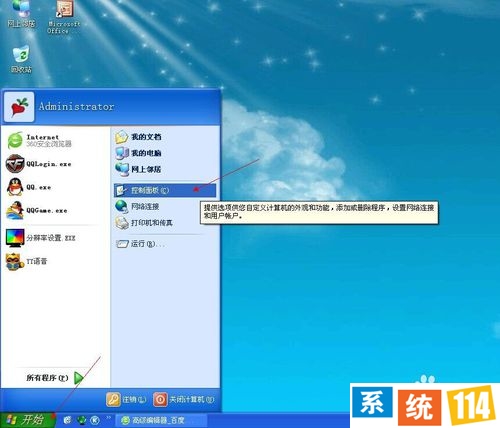
Task: Select the 网上邻居 desktop icon
Action: (x=21, y=14)
